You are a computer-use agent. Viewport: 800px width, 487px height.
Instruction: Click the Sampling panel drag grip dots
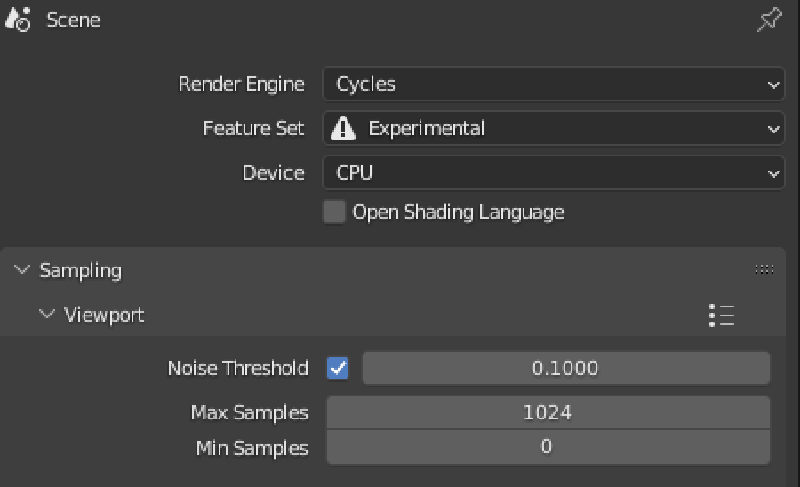(765, 270)
